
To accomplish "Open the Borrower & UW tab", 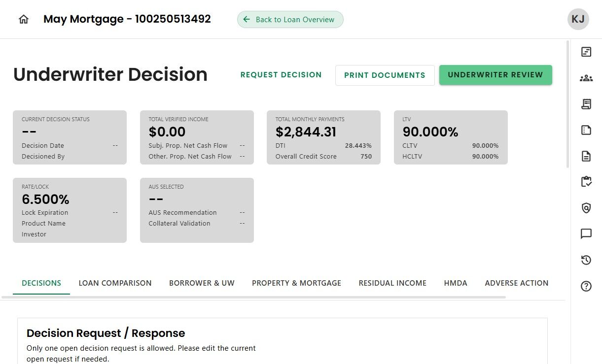I will click(x=202, y=283).
